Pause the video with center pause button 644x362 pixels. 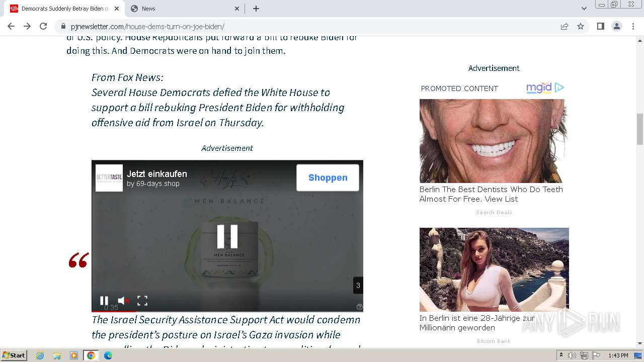click(x=227, y=236)
